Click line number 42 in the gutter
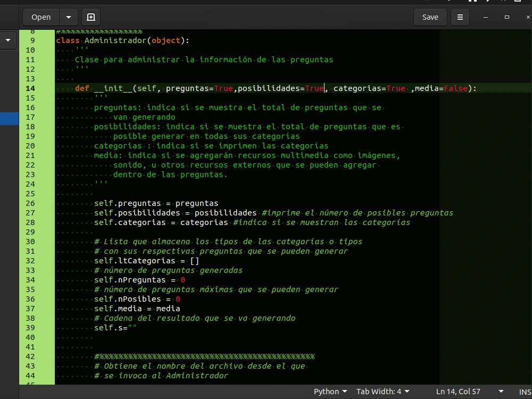This screenshot has height=399, width=532. click(30, 356)
